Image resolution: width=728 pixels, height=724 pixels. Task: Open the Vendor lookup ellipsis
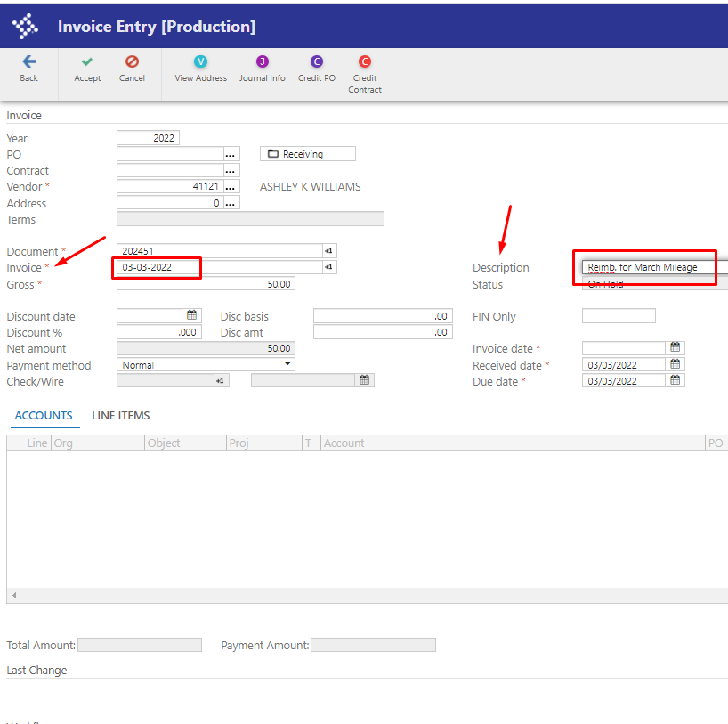[x=231, y=187]
